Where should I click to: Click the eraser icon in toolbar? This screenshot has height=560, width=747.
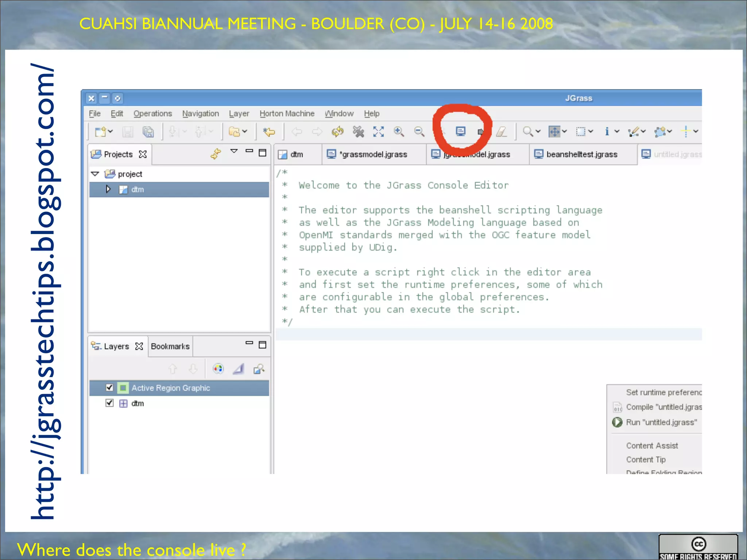pyautogui.click(x=502, y=132)
